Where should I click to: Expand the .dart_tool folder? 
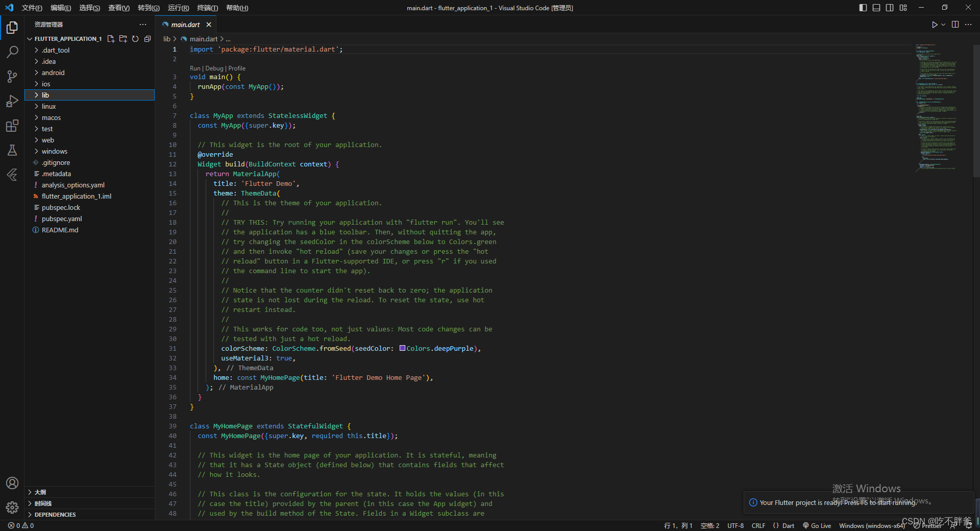tap(89, 50)
